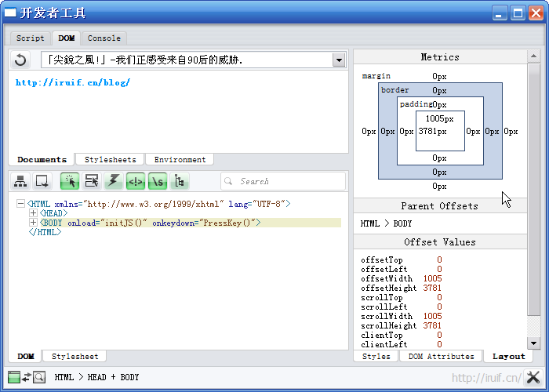This screenshot has width=549, height=392.
Task: Click the window mode switch icon at bottom left
Action: [x=27, y=377]
